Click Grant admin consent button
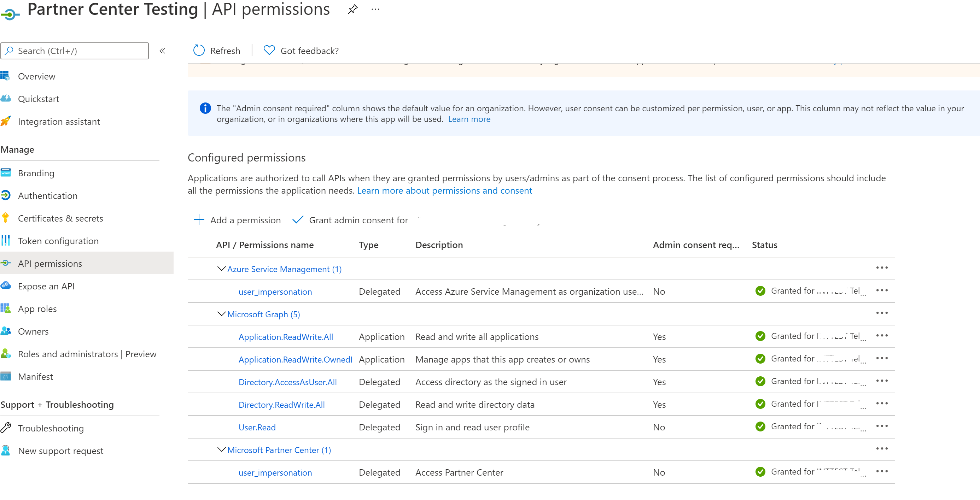The height and width of the screenshot is (500, 980). point(358,220)
